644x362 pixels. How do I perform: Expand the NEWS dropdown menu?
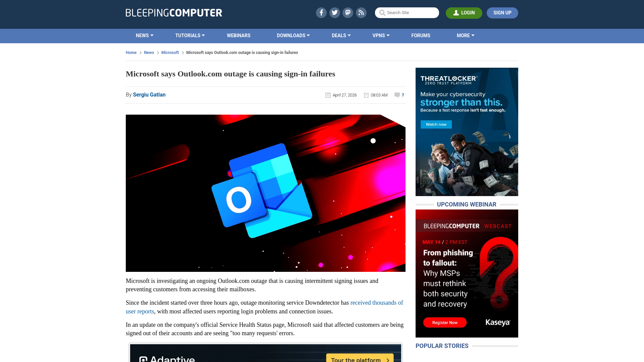pos(145,36)
